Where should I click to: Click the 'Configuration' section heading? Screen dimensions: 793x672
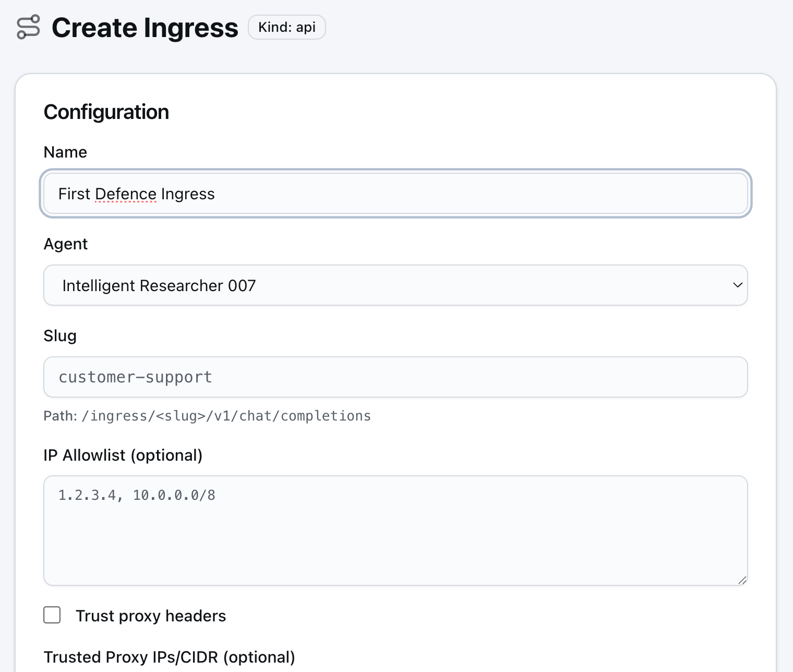point(106,112)
